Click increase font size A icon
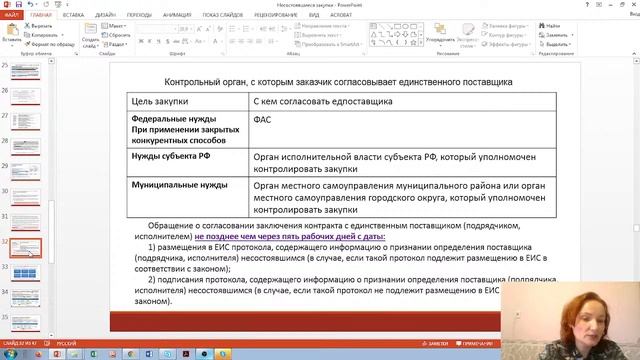Image resolution: width=640 pixels, height=360 pixels. [x=199, y=29]
